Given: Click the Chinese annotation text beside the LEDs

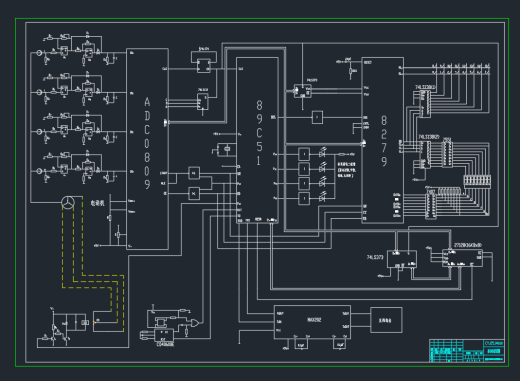Looking at the screenshot, I should pyautogui.click(x=347, y=170).
